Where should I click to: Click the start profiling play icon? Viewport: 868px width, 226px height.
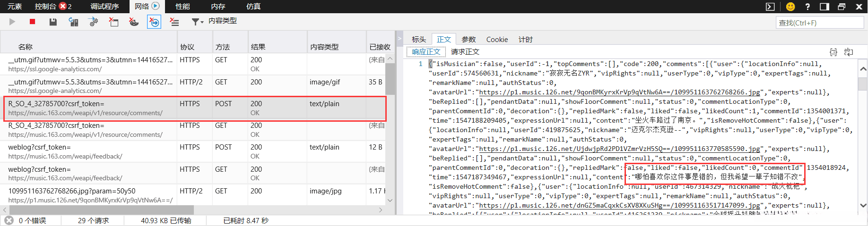(x=12, y=22)
